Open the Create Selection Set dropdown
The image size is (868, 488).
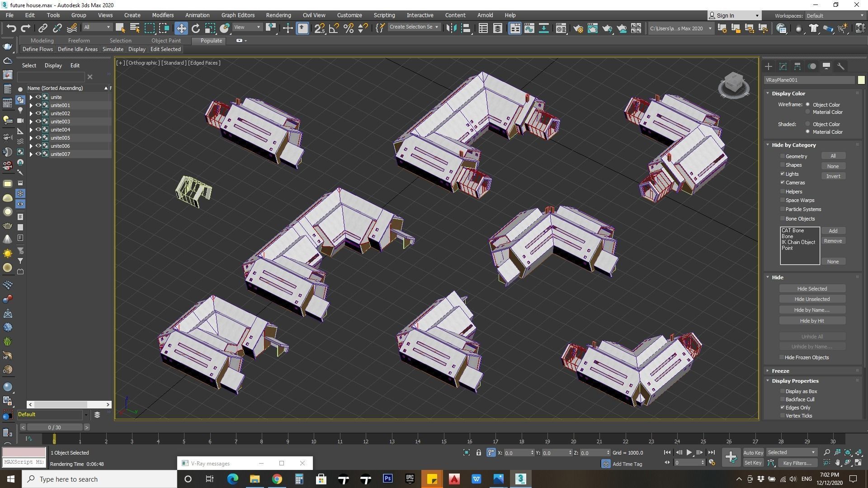click(414, 27)
